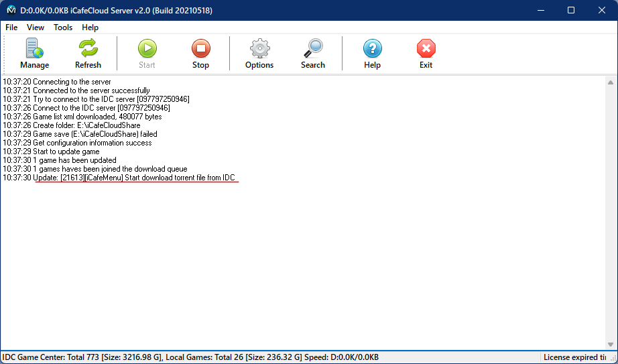Viewport: 618px width, 364px height.
Task: Select the underlined iCafeMenu update log line
Action: [135, 178]
